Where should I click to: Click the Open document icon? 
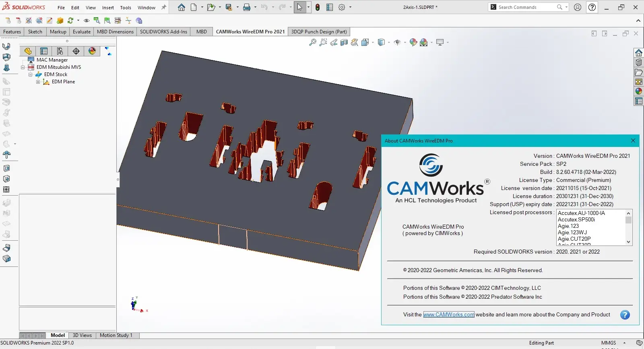click(x=211, y=7)
